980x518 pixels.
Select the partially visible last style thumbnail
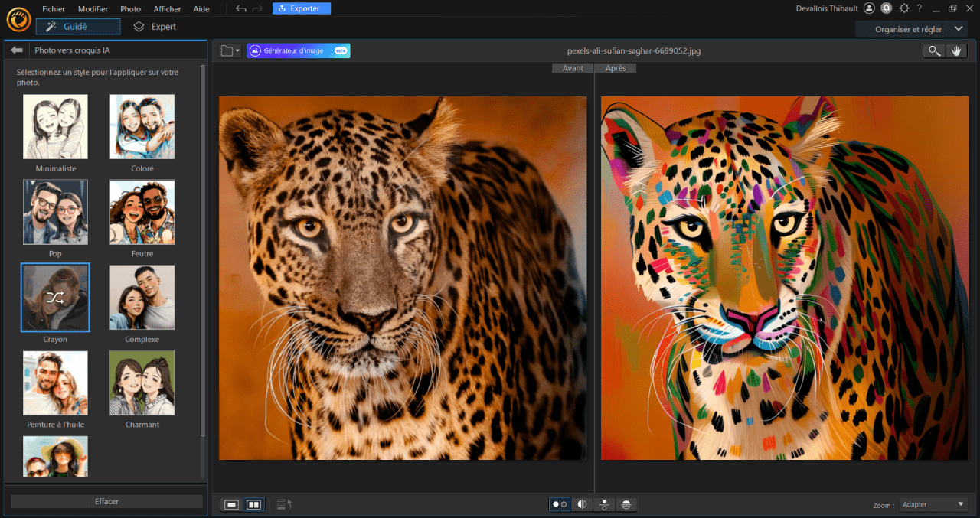click(55, 456)
